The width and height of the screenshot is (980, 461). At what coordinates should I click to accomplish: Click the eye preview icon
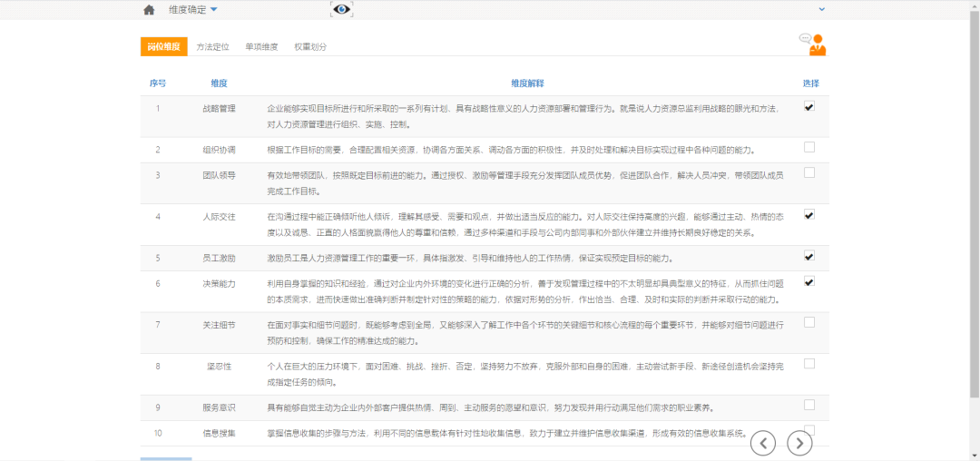pos(341,9)
